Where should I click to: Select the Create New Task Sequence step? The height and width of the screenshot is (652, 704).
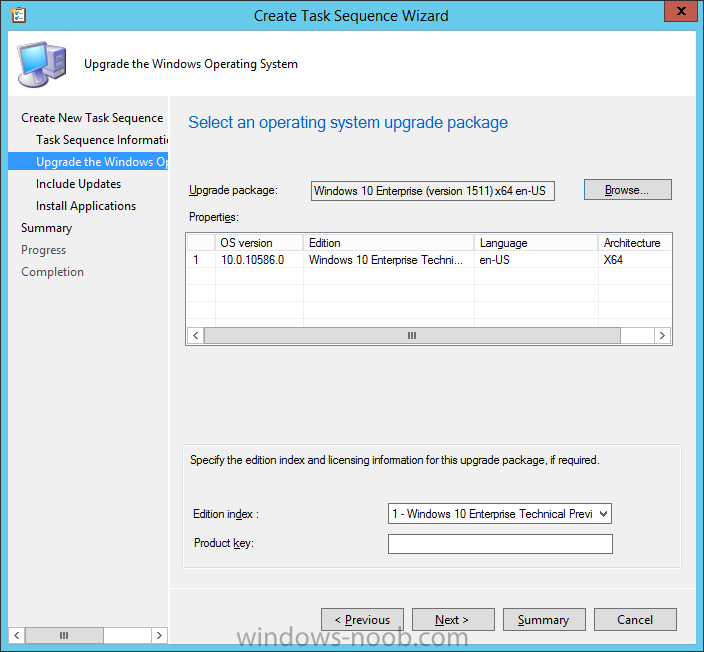[x=92, y=118]
